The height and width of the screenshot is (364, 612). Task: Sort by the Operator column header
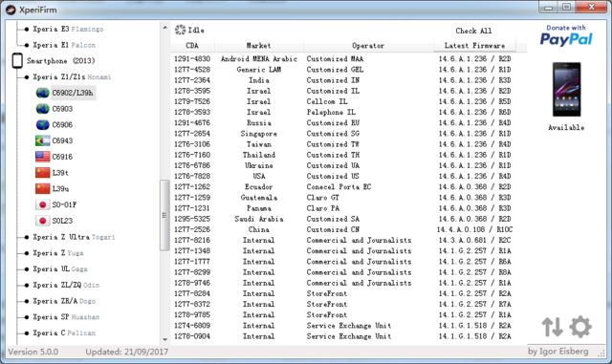(368, 46)
